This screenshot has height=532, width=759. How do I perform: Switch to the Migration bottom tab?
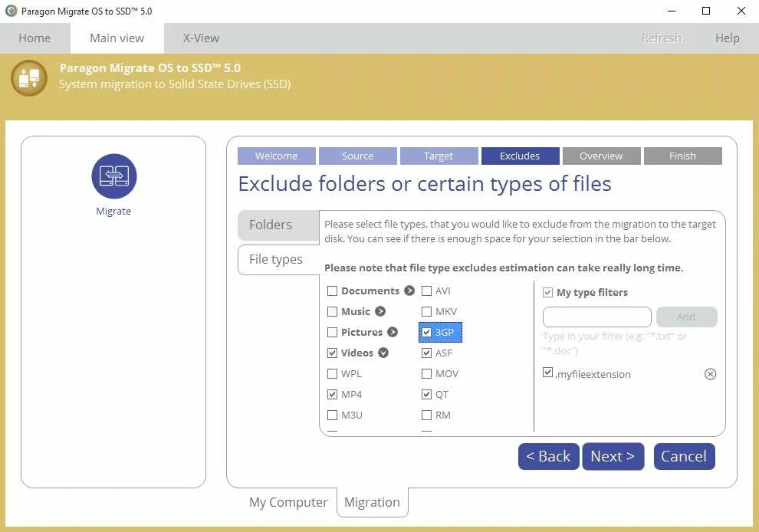pos(373,502)
